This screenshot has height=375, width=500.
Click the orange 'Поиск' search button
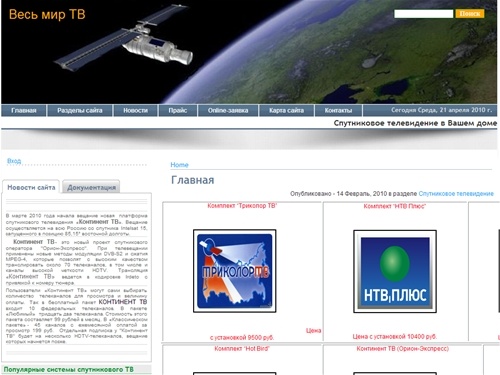(x=470, y=14)
